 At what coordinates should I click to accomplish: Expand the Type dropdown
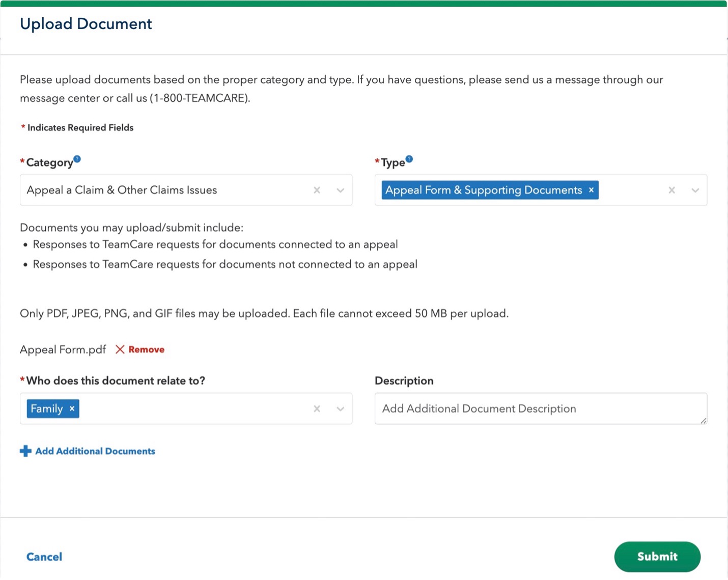pos(695,190)
